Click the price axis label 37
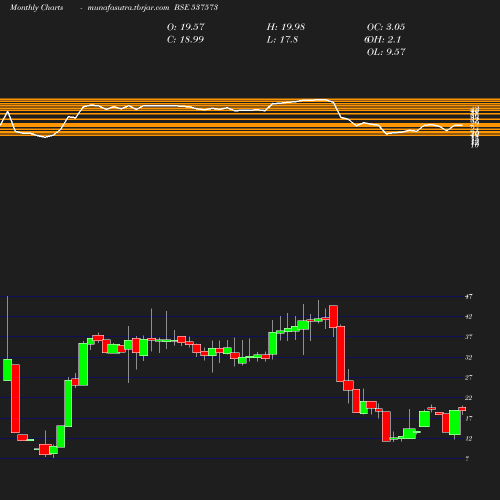 pos(469,337)
